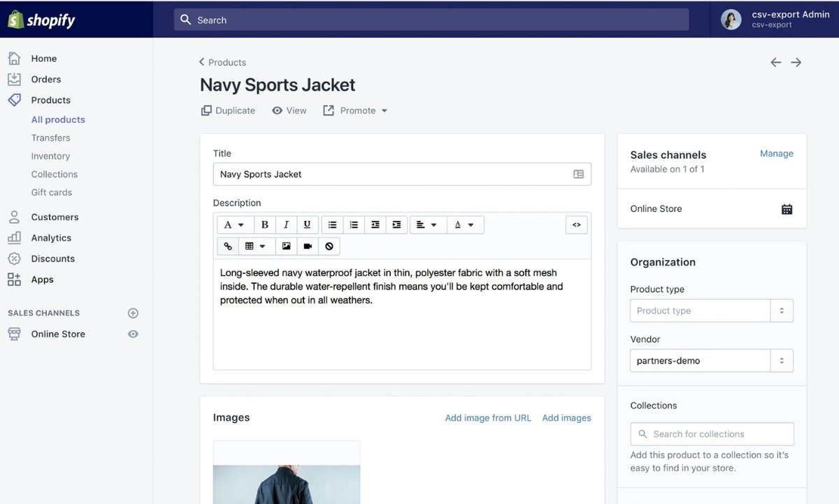The width and height of the screenshot is (839, 504).
Task: Open Analytics in sidebar
Action: pyautogui.click(x=51, y=238)
